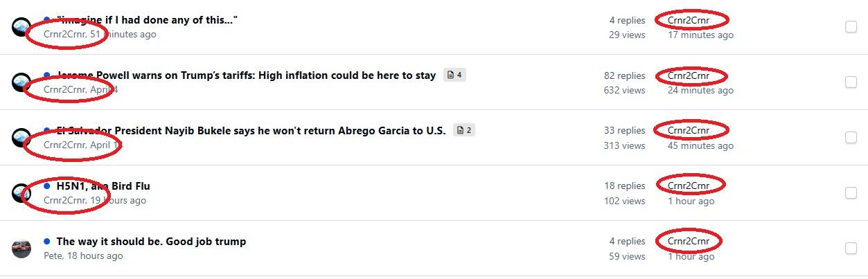Open thread "H5N1, aka Bird Flu"

(x=103, y=186)
